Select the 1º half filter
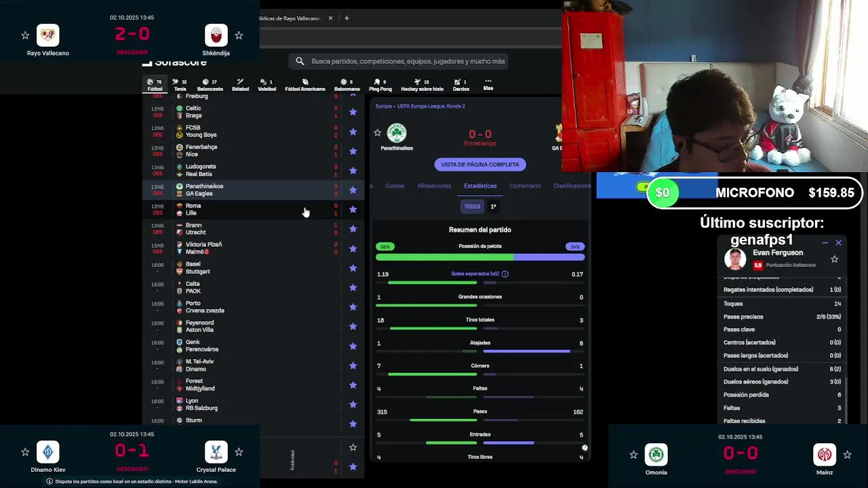 click(x=493, y=206)
